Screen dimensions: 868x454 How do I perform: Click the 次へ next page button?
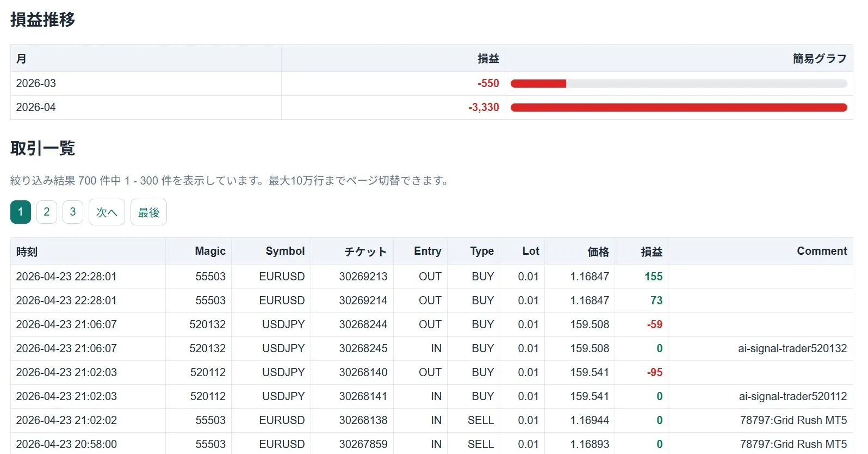(107, 212)
